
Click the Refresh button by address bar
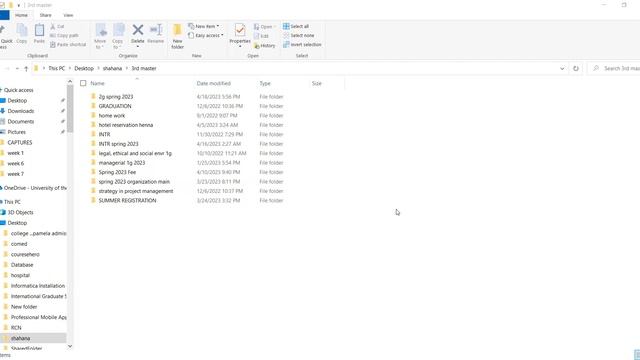tap(576, 69)
